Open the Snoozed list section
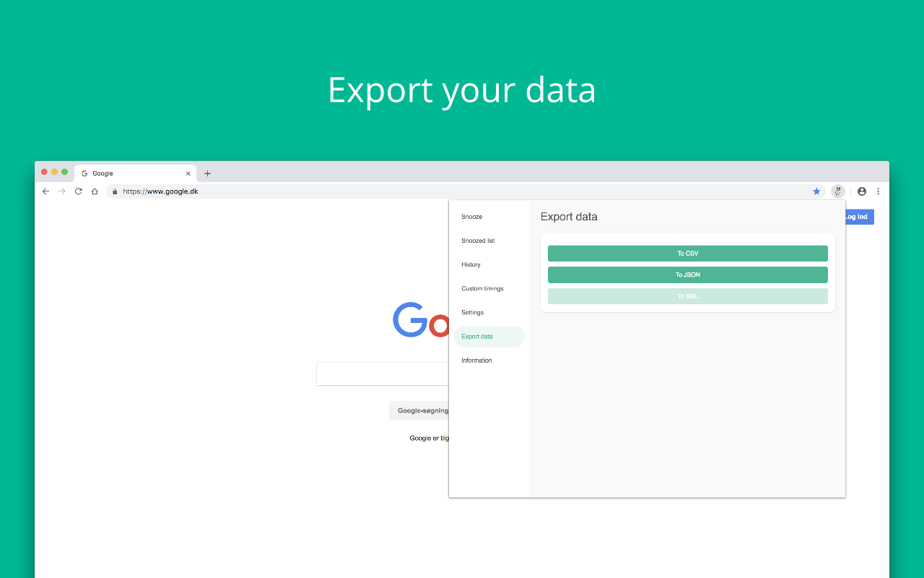Screen dimensions: 924x578 478,241
